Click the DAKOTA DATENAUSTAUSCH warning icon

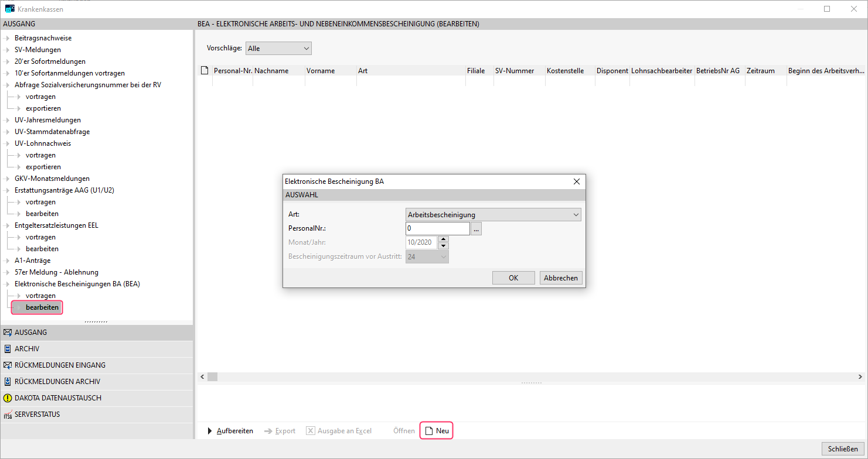tap(8, 398)
